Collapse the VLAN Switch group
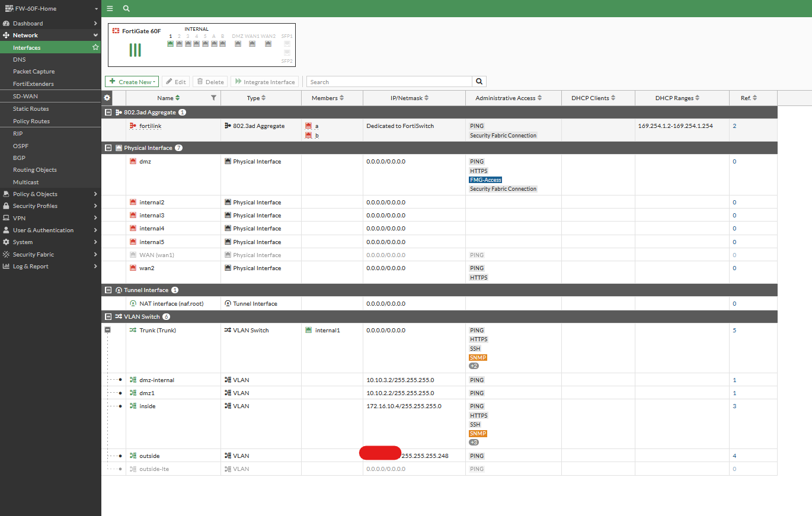 point(108,316)
